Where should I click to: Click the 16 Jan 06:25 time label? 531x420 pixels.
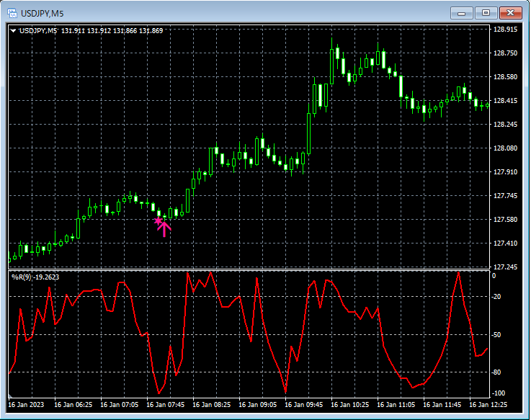point(73,405)
